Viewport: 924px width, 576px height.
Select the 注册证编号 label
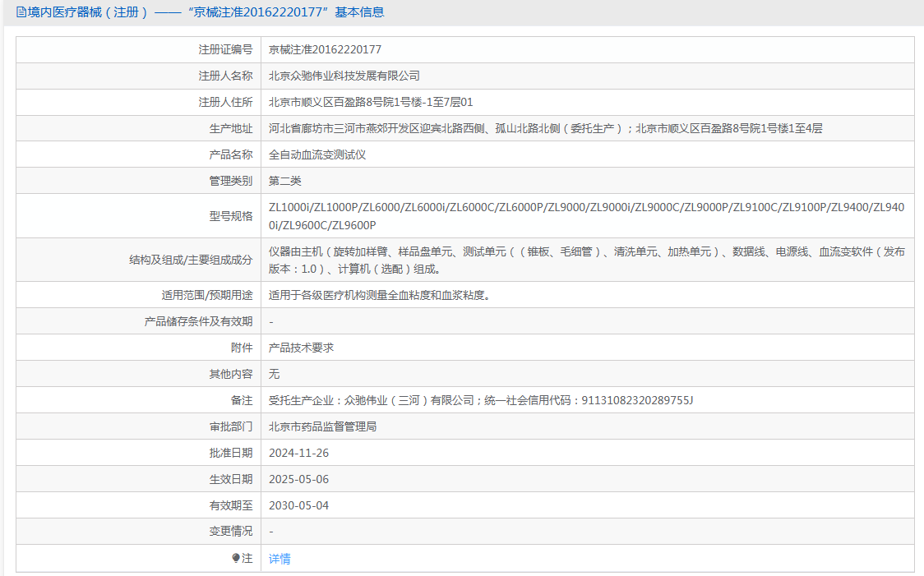[x=226, y=49]
